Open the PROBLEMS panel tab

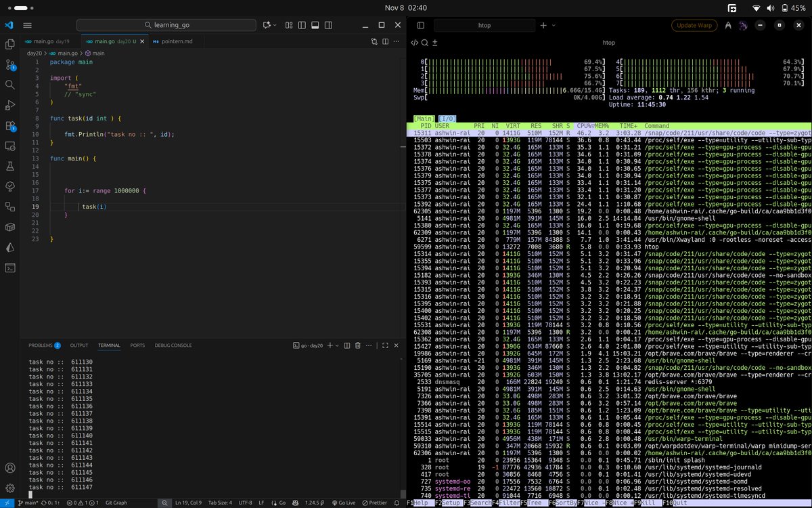(45, 345)
